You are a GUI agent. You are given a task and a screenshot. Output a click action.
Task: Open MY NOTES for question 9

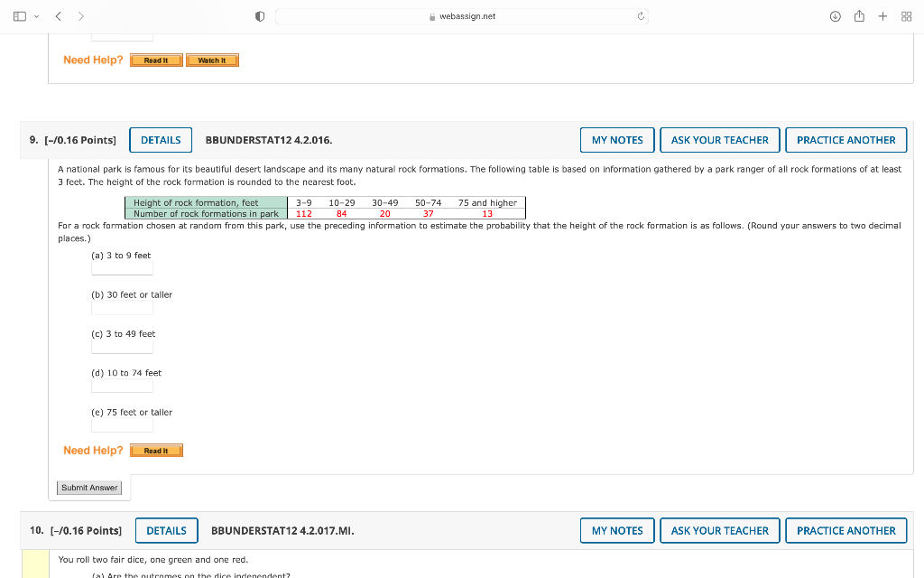(617, 139)
